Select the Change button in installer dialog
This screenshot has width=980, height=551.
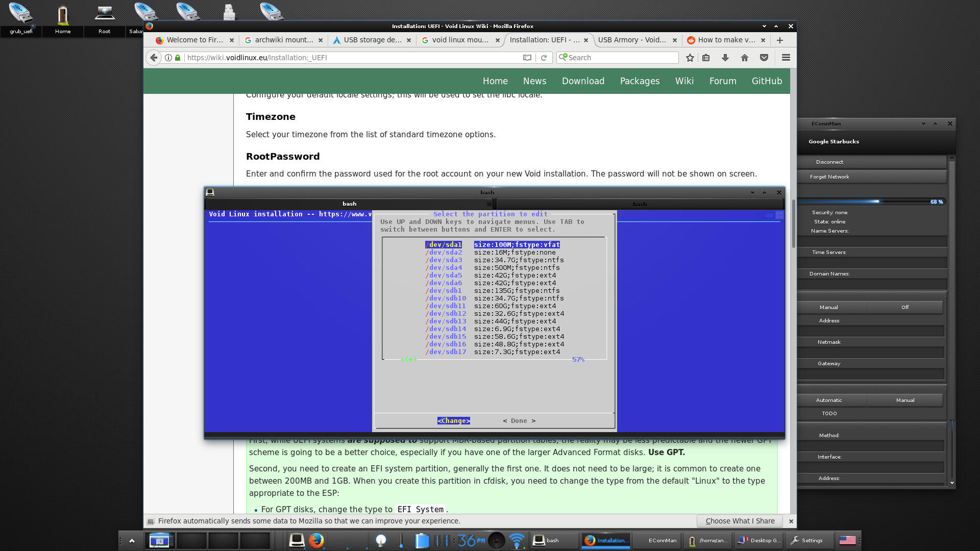[454, 421]
